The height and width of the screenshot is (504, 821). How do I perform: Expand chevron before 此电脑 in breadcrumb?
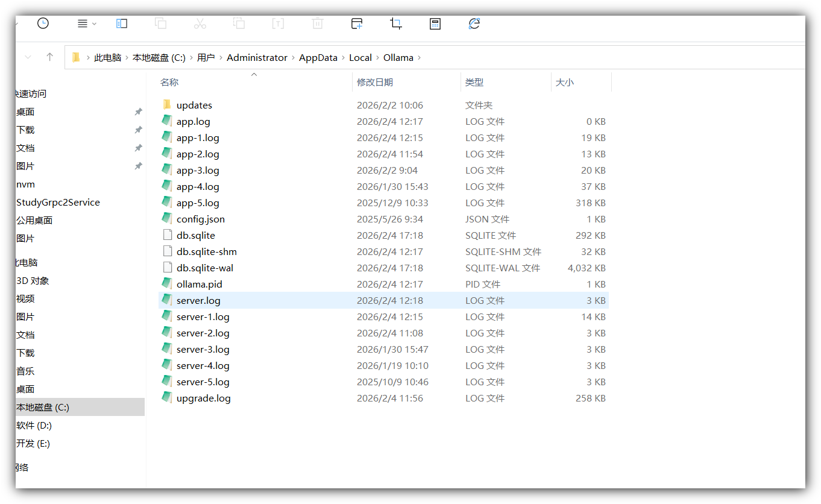pos(88,58)
